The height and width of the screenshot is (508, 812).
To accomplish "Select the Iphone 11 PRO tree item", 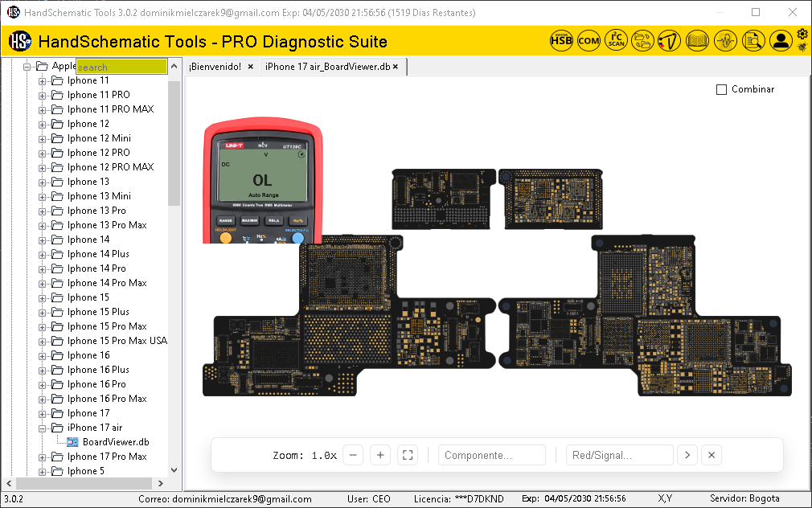I will (x=98, y=95).
